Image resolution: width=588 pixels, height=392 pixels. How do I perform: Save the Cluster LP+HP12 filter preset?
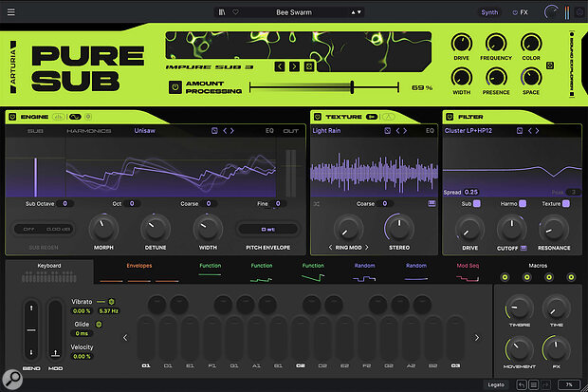[520, 131]
